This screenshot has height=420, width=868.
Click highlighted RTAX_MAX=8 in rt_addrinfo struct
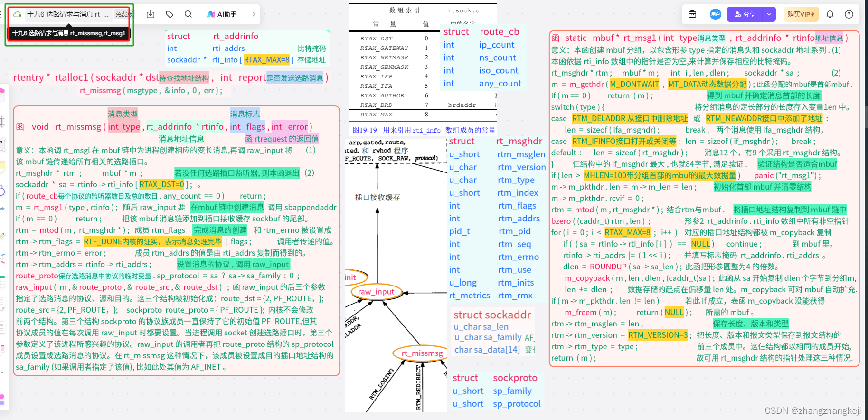[266, 60]
